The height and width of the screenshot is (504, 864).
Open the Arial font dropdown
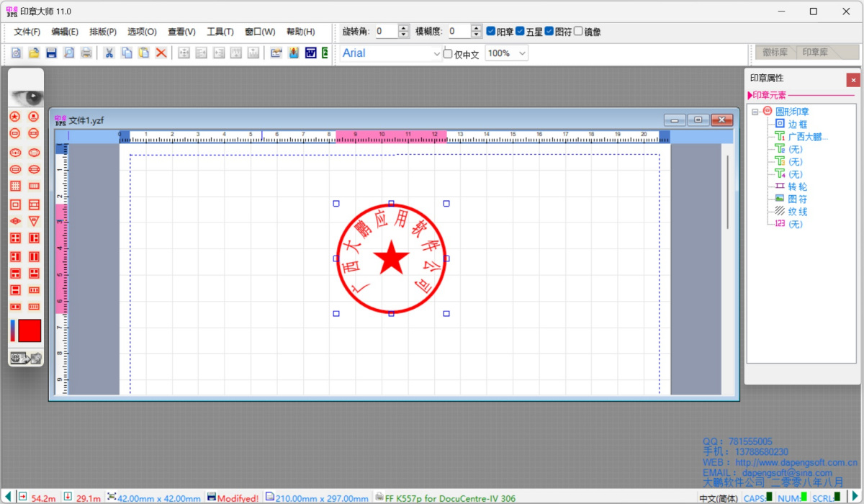coord(436,53)
